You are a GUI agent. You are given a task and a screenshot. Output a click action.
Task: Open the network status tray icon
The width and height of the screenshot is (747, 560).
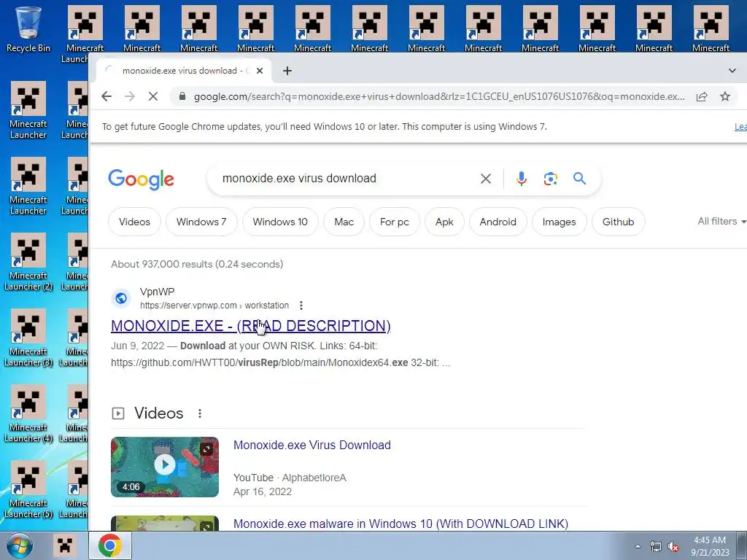656,546
